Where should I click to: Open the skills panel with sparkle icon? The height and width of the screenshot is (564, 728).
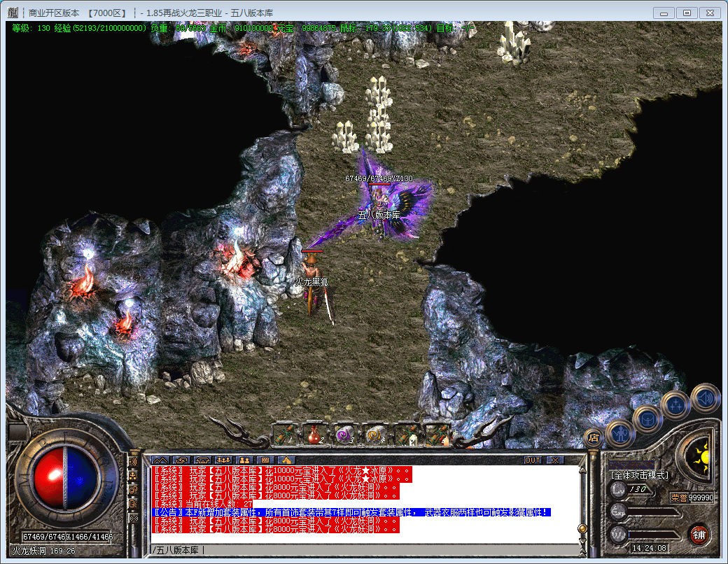[x=675, y=405]
